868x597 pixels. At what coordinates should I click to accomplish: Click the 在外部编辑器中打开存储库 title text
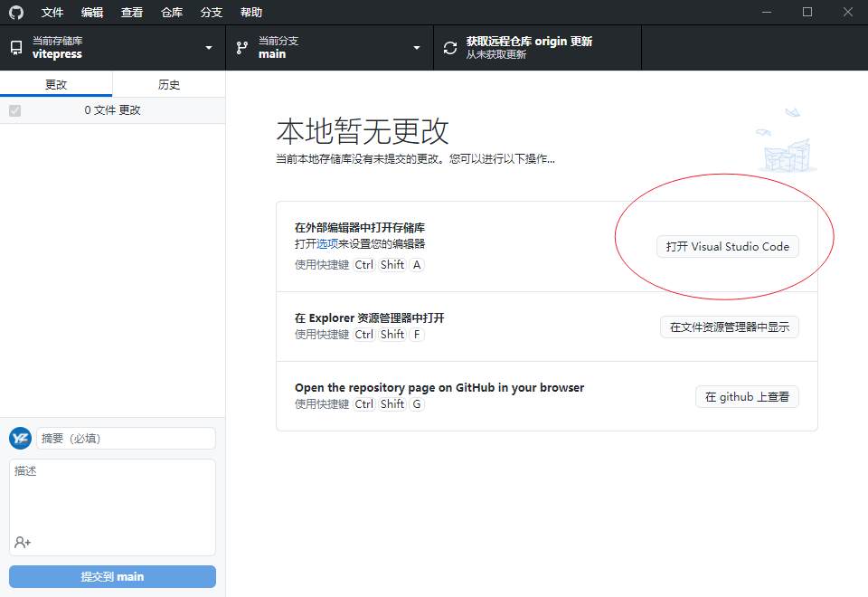tap(360, 228)
